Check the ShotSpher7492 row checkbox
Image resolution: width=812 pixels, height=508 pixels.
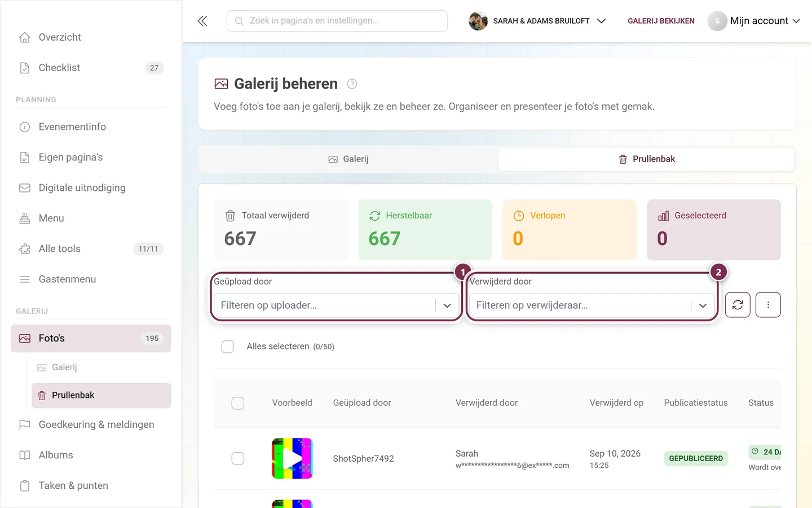click(238, 458)
